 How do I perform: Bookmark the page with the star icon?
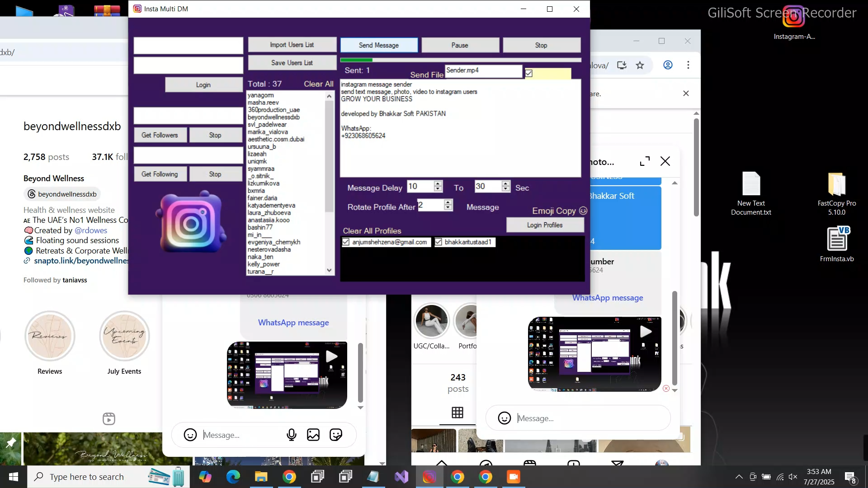(x=640, y=65)
